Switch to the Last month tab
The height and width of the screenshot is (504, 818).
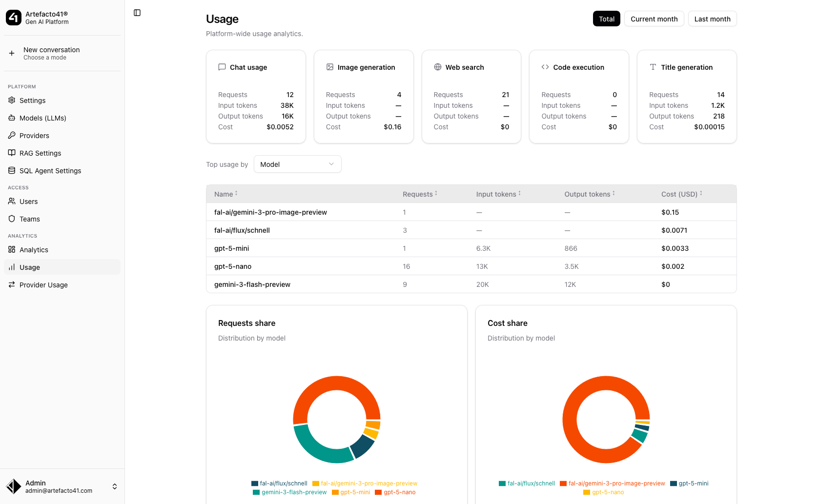tap(712, 19)
